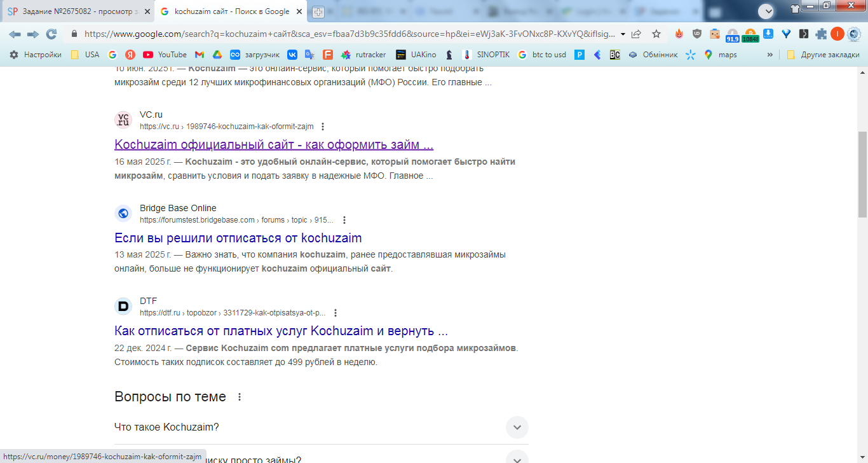Open more options for the DTF result
868x463 pixels.
[x=336, y=313]
